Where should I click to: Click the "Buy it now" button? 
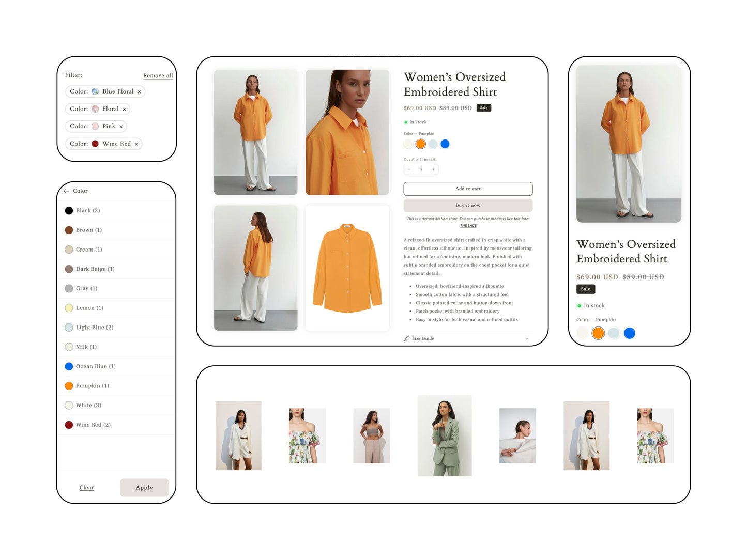[x=468, y=205]
